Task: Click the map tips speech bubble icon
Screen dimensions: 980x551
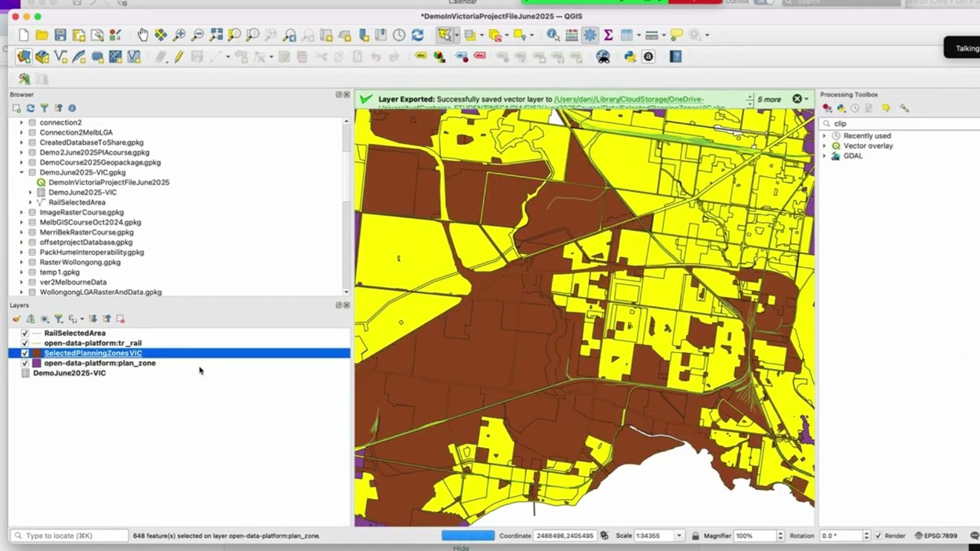Action: 677,35
